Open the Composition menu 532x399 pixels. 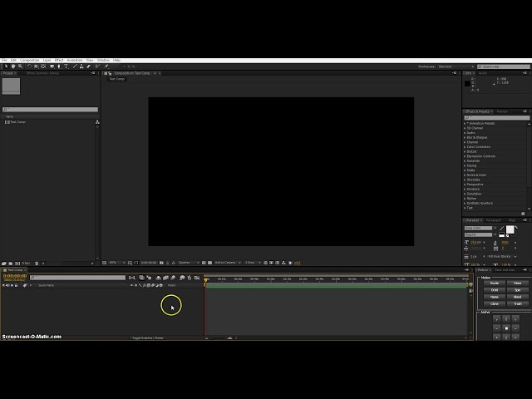point(30,61)
